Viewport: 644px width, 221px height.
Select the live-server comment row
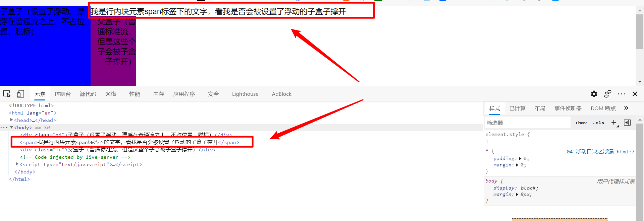75,157
